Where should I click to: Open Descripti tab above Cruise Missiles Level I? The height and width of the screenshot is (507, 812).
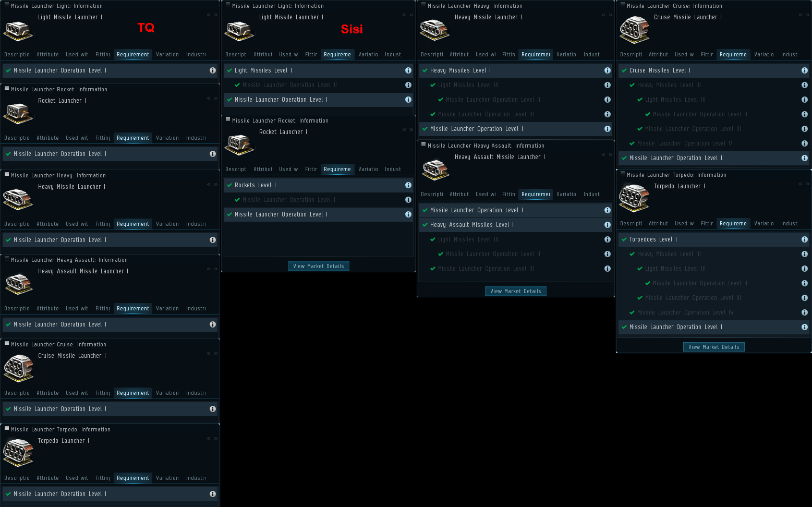tap(631, 55)
